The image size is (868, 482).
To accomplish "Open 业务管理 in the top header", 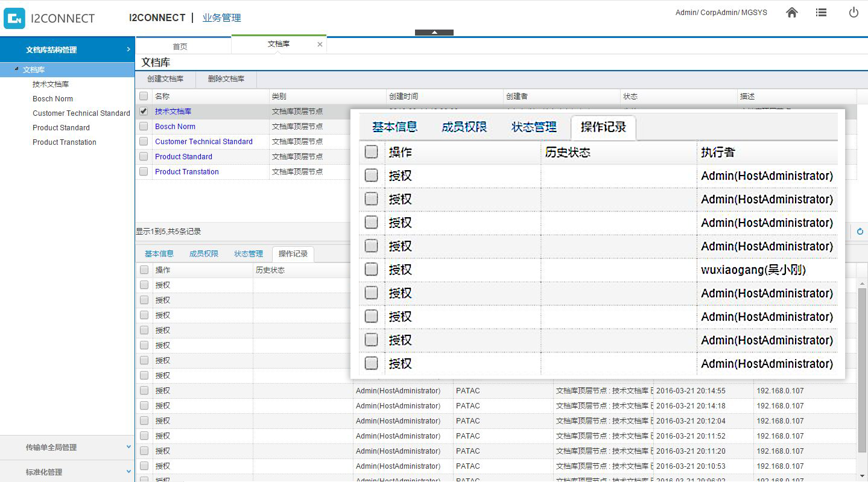I will (x=221, y=18).
